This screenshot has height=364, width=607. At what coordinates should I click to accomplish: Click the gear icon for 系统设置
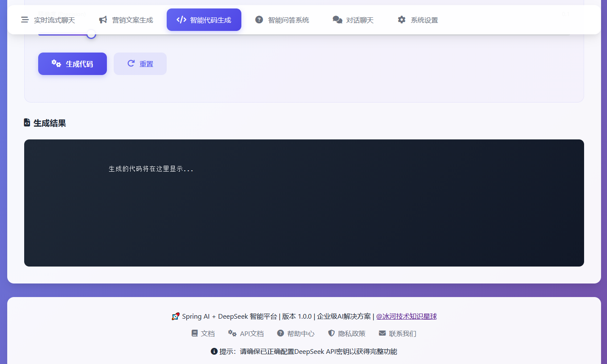(x=402, y=20)
